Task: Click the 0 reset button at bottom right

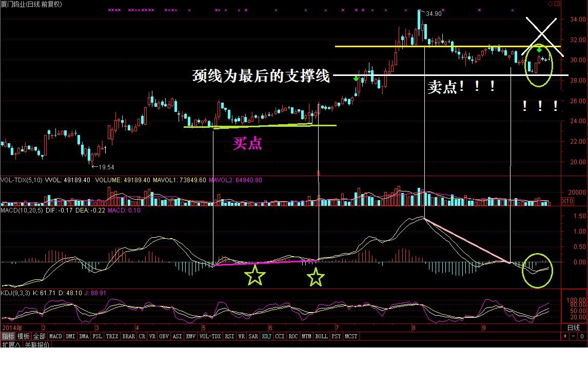Action: pos(582,337)
